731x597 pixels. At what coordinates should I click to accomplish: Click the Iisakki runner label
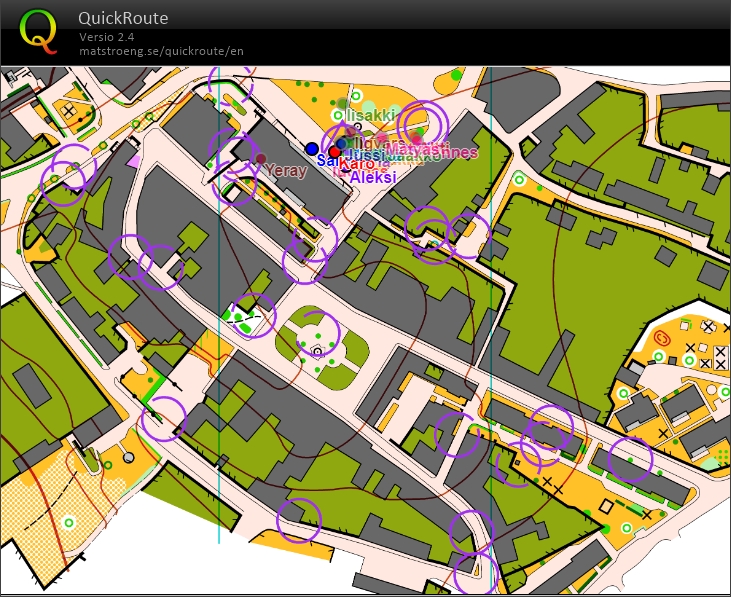pyautogui.click(x=371, y=115)
